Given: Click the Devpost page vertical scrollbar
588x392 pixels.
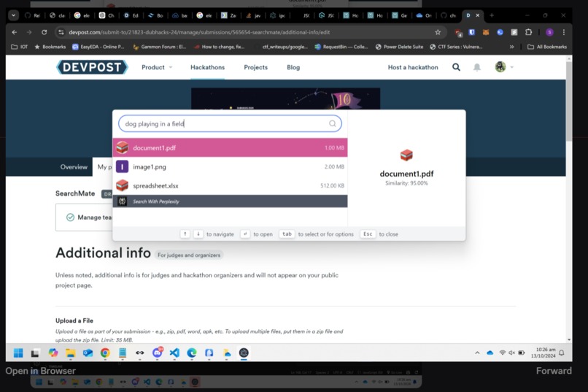Looking at the screenshot, I should (x=569, y=101).
